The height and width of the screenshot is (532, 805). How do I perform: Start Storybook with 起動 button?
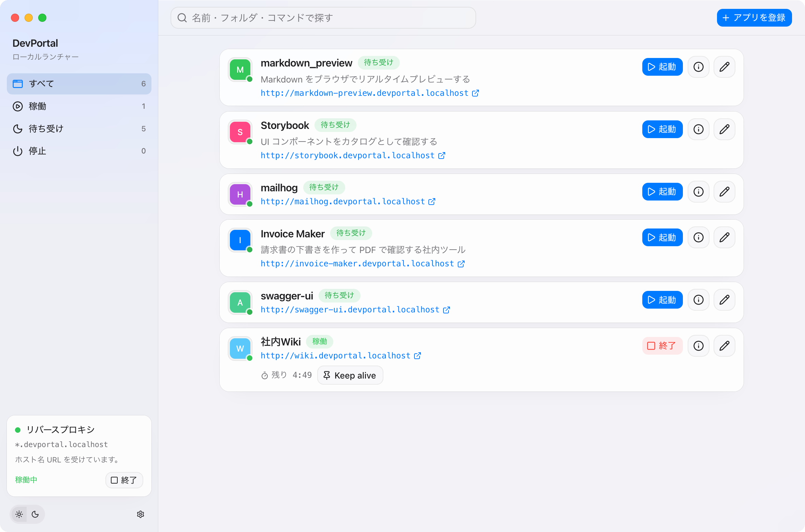[662, 129]
